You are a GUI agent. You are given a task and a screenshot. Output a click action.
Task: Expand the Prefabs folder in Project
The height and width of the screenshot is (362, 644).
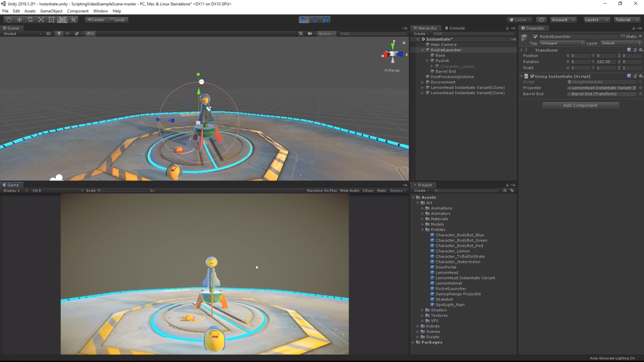tap(422, 230)
